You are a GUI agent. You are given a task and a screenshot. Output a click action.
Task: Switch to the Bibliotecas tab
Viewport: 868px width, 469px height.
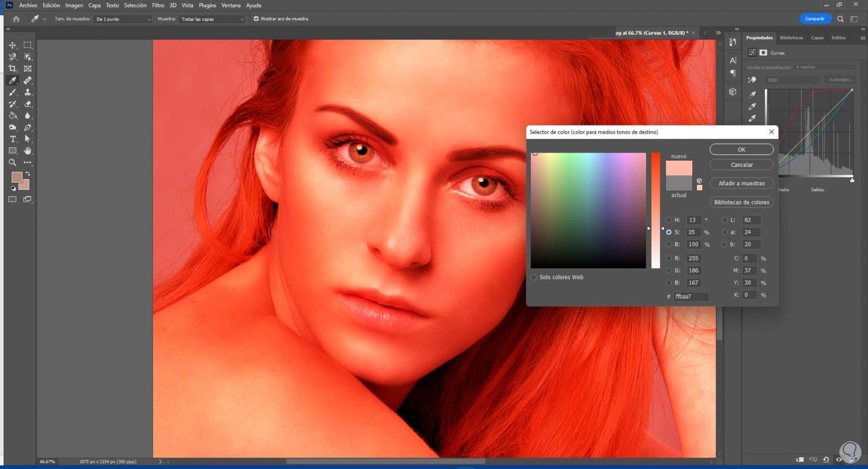coord(792,38)
